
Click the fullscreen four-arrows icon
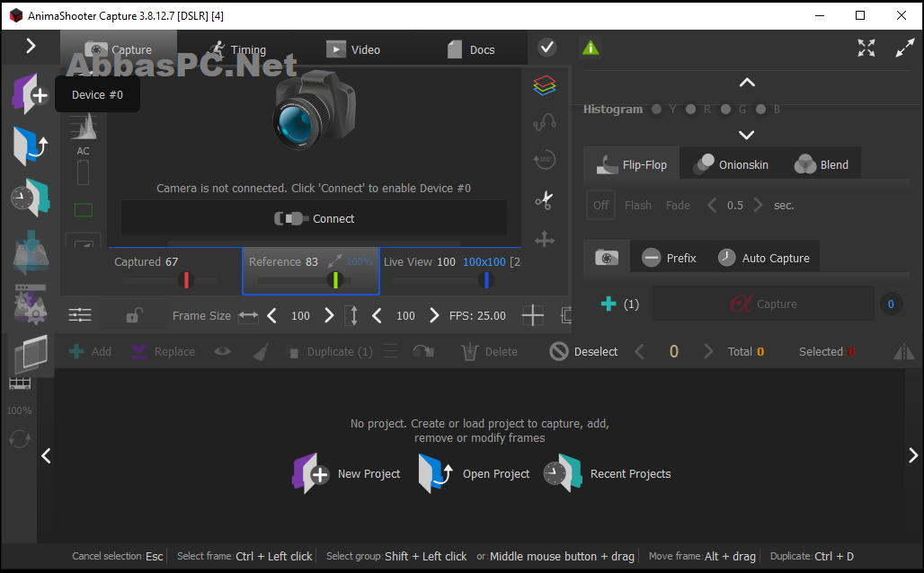coord(866,48)
